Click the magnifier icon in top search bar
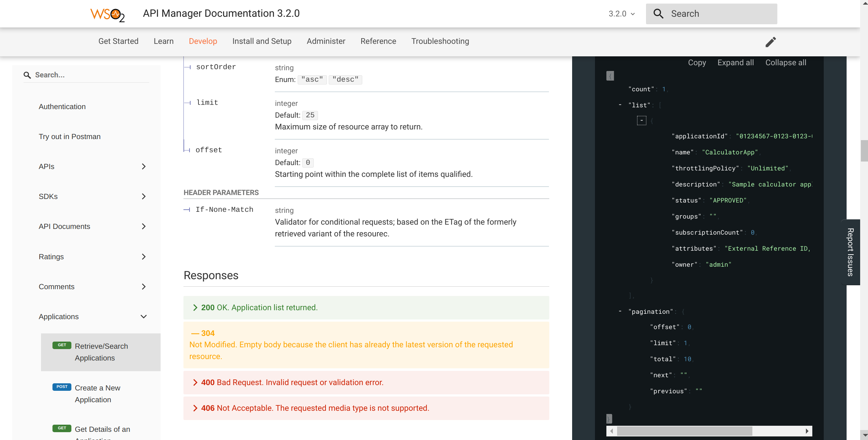This screenshot has width=868, height=440. point(658,14)
